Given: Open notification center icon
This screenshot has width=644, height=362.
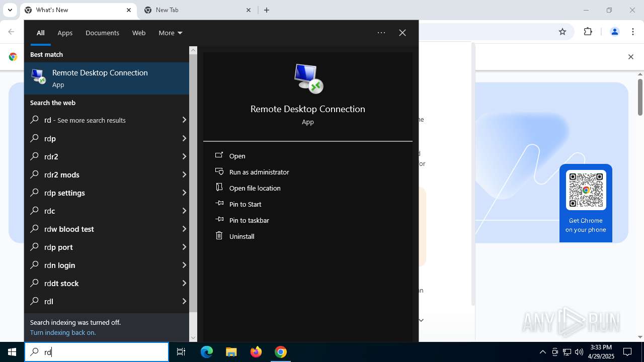Looking at the screenshot, I should [627, 352].
